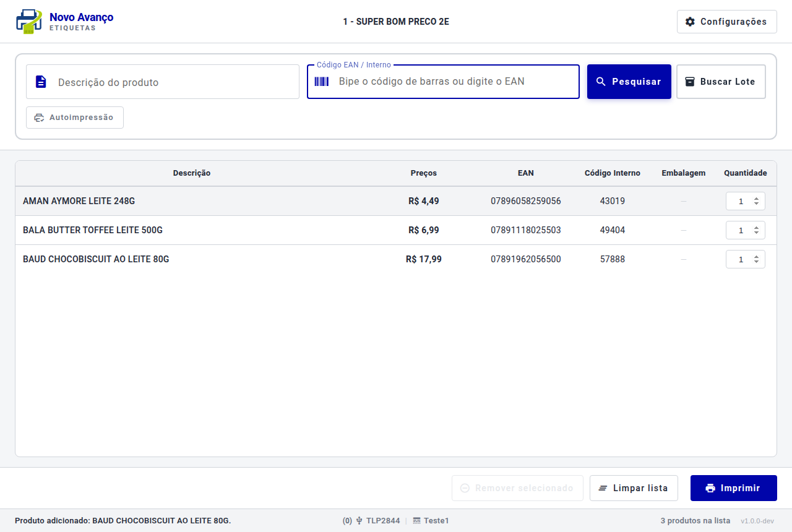Image resolution: width=792 pixels, height=532 pixels.
Task: Click the TLP2844 printer name in status bar
Action: pyautogui.click(x=383, y=521)
